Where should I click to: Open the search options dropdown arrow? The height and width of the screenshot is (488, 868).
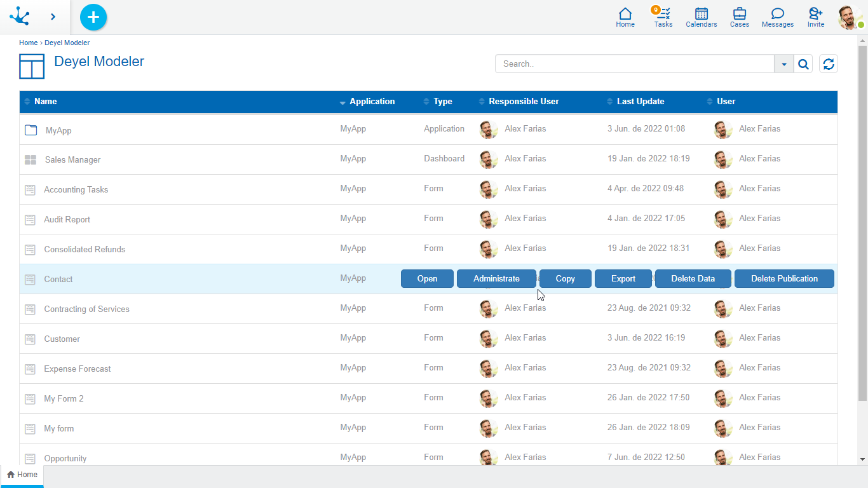(784, 64)
